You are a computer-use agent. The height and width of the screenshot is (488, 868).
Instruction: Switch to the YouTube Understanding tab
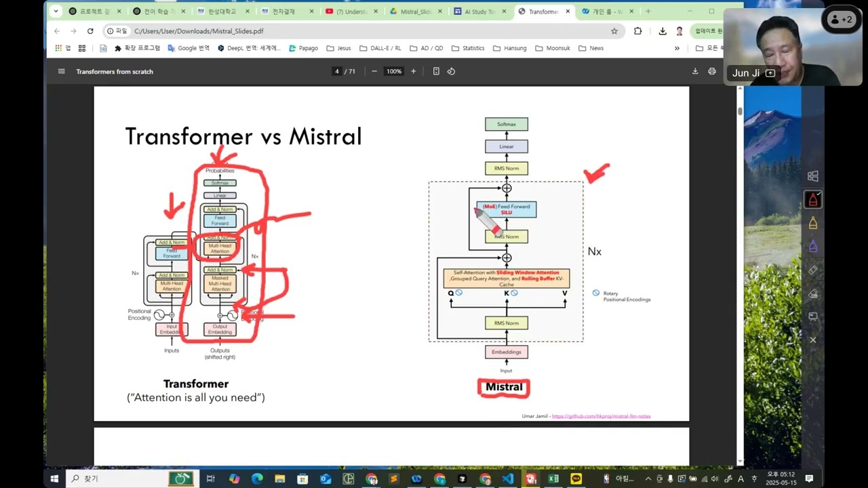click(351, 12)
